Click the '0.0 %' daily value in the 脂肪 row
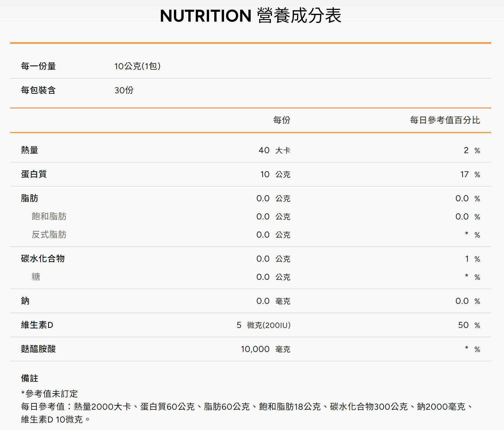Image resolution: width=504 pixels, height=430 pixels. (468, 198)
